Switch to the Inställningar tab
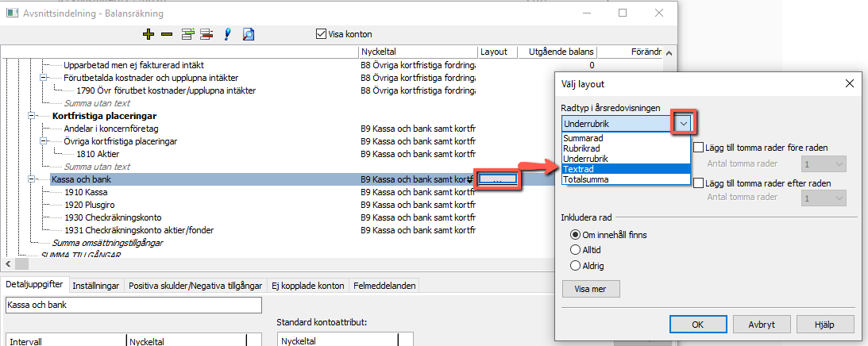The width and height of the screenshot is (868, 346). pos(96,286)
